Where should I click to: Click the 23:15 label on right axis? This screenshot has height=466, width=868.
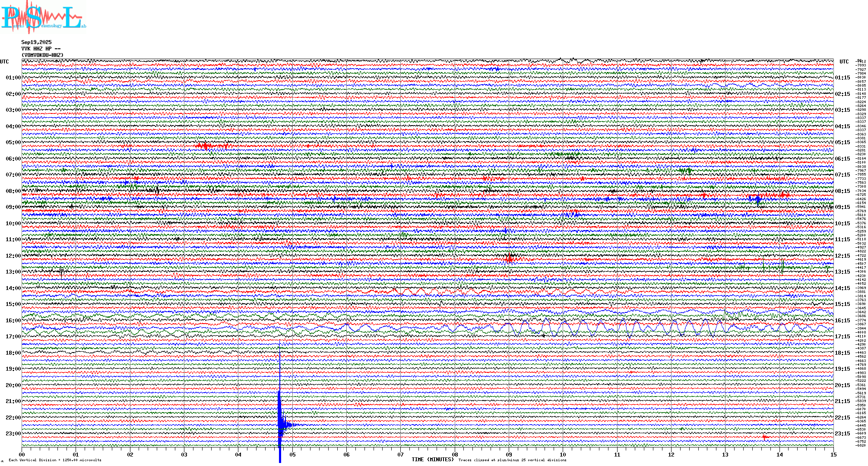(x=843, y=434)
